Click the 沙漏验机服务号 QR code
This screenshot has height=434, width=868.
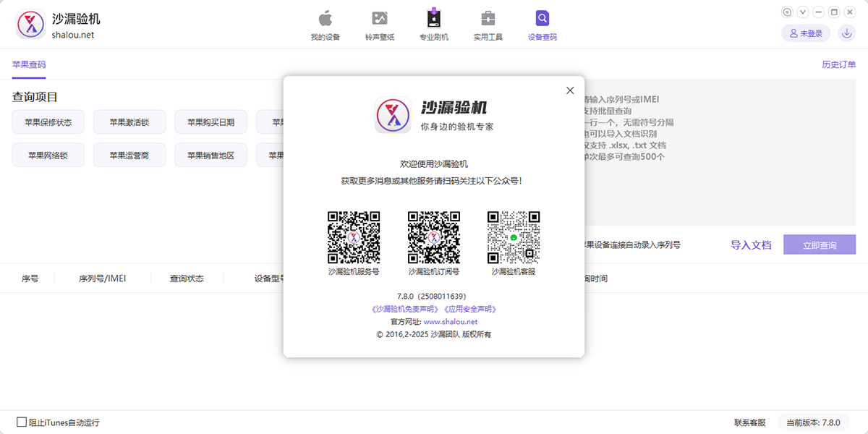(x=354, y=237)
